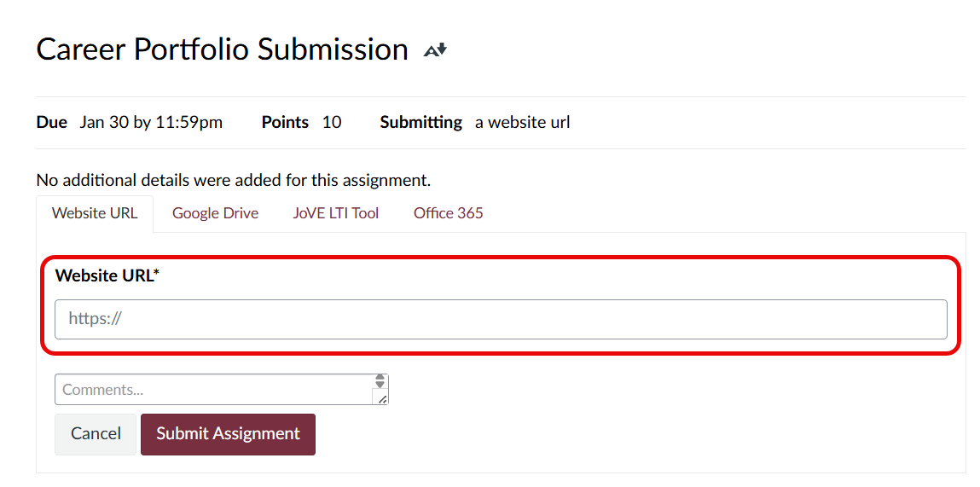
Task: Click into the Comments text area
Action: pos(213,390)
